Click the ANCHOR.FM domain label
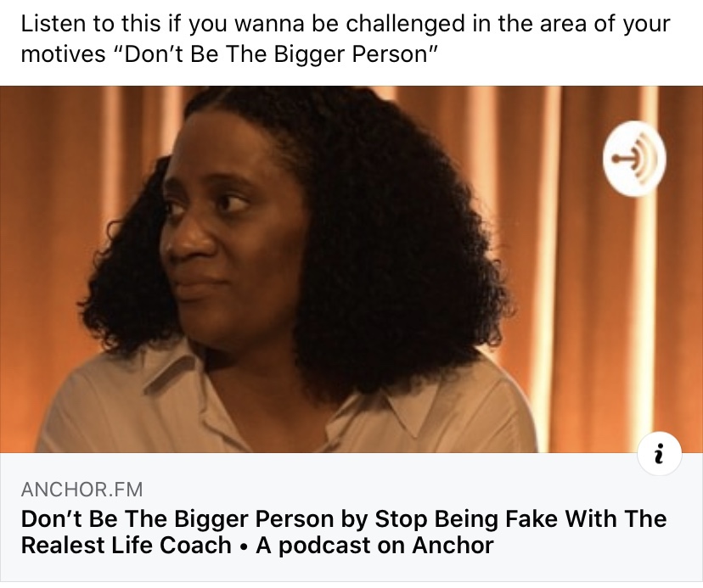This screenshot has width=703, height=588. click(82, 489)
